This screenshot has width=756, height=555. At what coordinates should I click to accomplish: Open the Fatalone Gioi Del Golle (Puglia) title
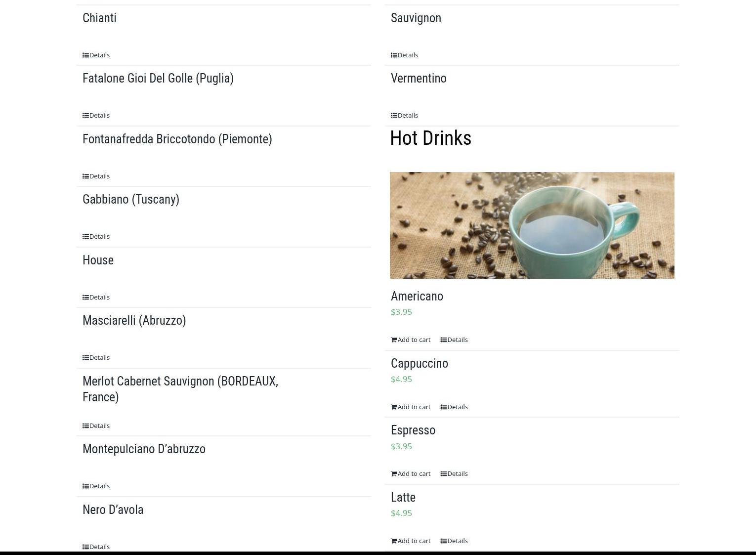pos(158,79)
